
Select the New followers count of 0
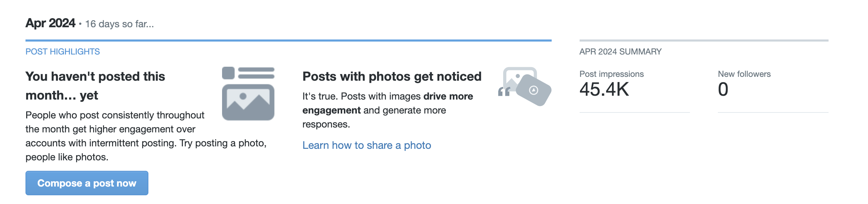tap(723, 89)
